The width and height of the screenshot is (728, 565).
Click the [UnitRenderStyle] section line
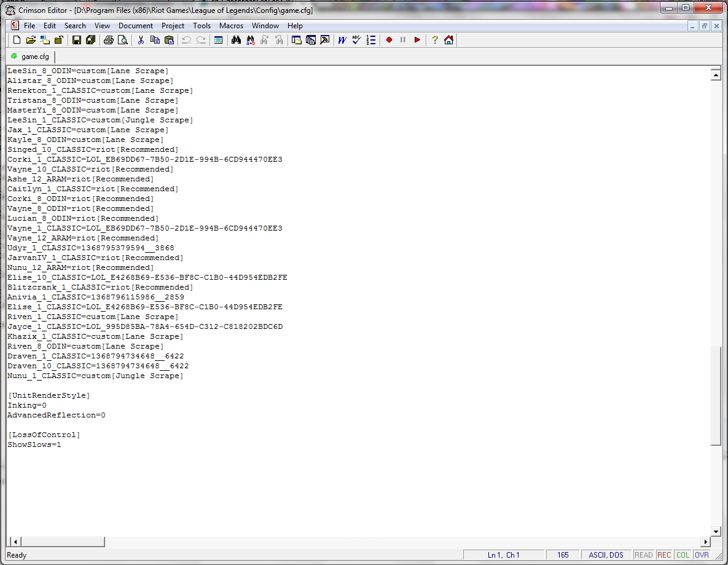(49, 395)
